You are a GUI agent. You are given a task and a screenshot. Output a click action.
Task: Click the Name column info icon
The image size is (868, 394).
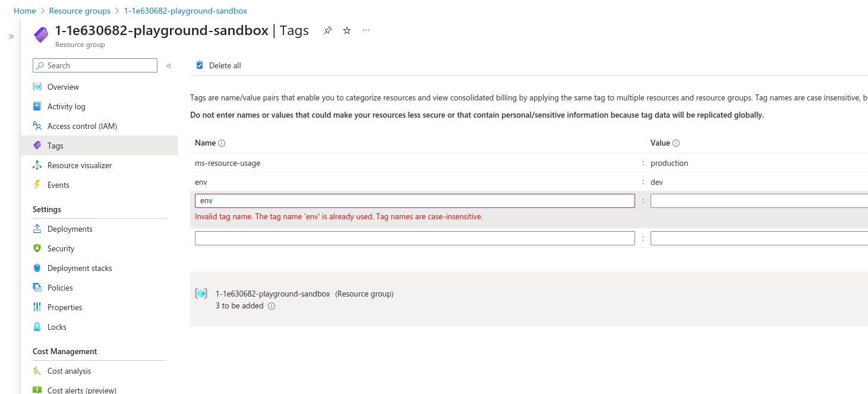[222, 143]
